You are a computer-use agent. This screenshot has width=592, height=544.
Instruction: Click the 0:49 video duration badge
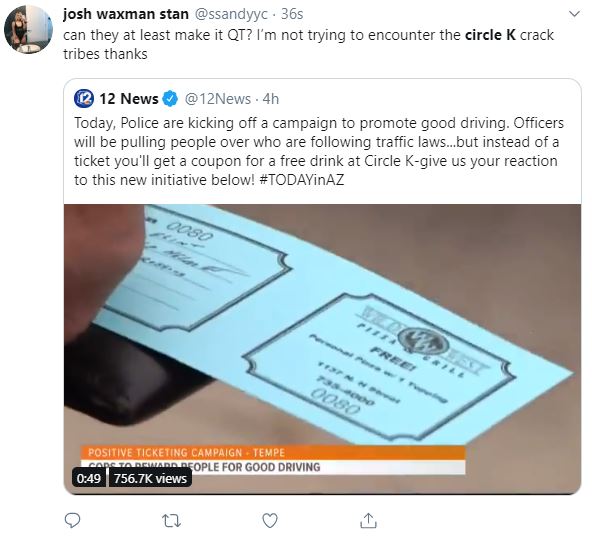[x=89, y=478]
